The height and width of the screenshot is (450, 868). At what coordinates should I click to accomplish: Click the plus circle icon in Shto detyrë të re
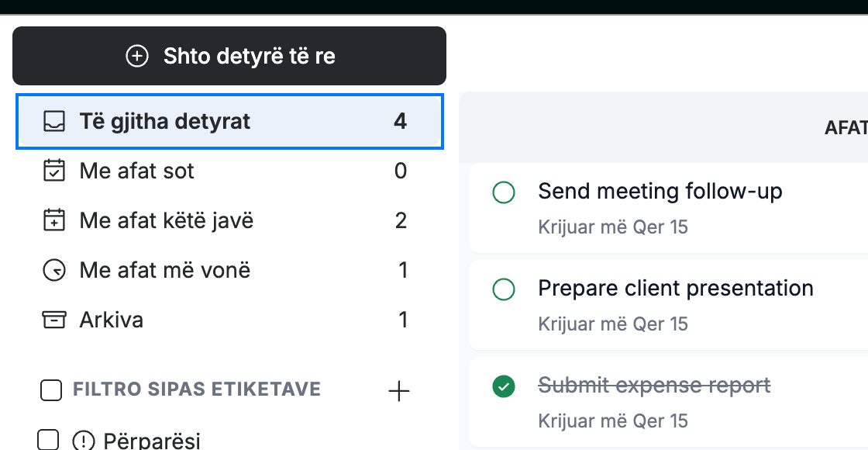[136, 56]
